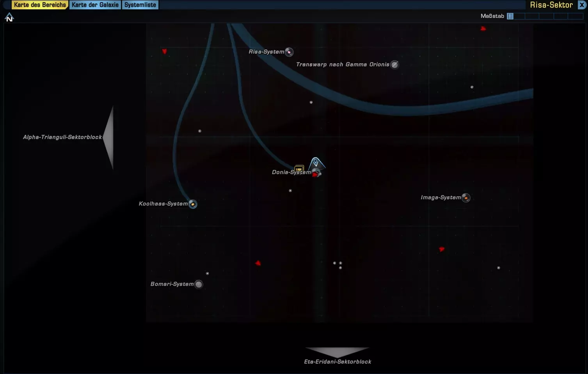Select the Systemliste tab
Image resolution: width=588 pixels, height=374 pixels.
click(x=140, y=5)
